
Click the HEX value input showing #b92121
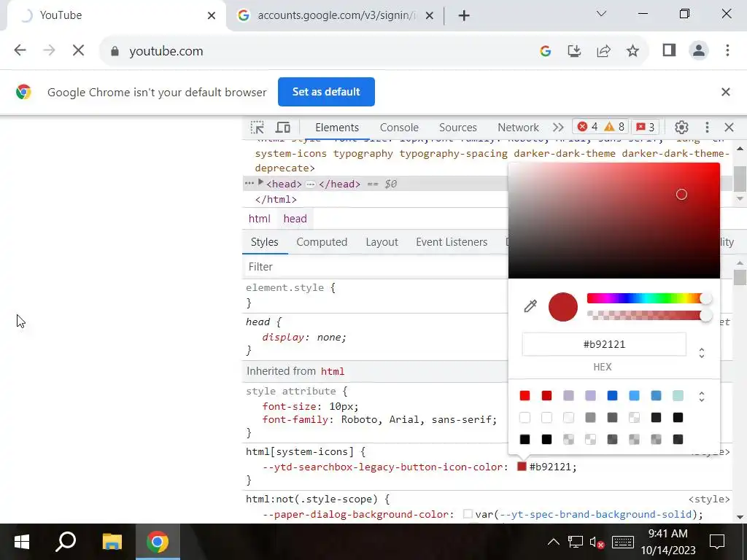click(x=604, y=344)
